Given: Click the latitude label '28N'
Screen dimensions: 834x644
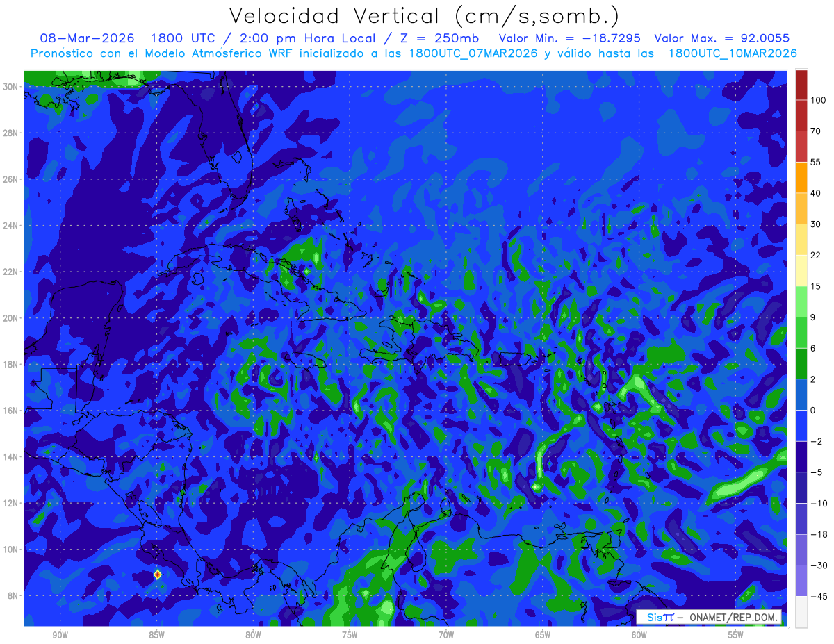Looking at the screenshot, I should pos(12,133).
